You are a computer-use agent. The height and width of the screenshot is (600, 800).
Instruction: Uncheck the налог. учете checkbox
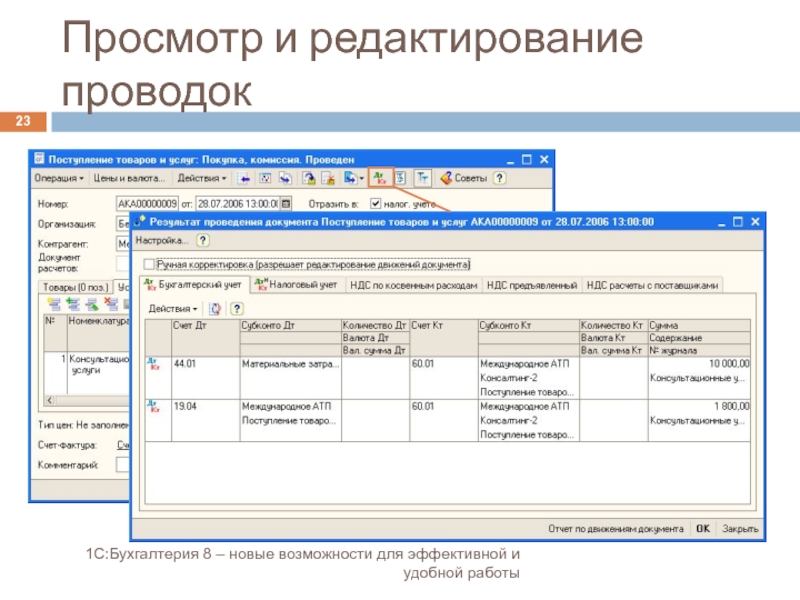(x=376, y=204)
